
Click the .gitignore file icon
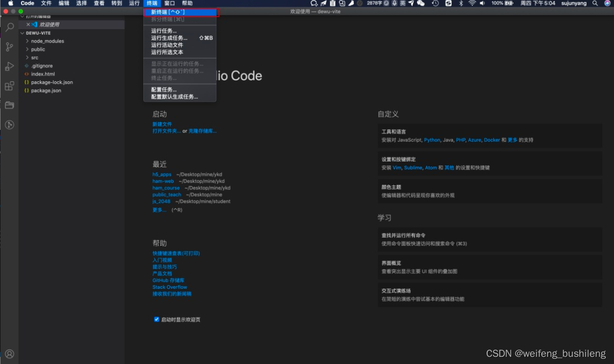(x=27, y=66)
